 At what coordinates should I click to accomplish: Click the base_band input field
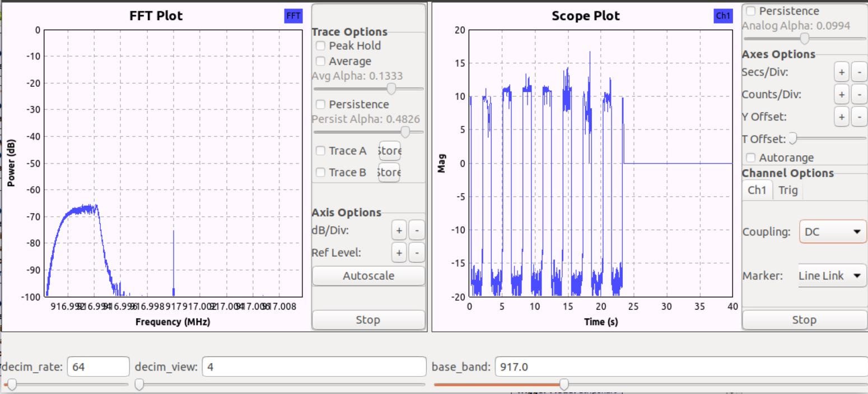click(x=681, y=368)
